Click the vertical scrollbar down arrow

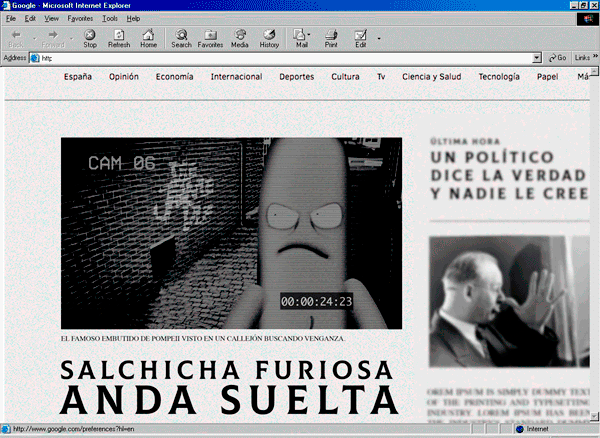pyautogui.click(x=594, y=416)
